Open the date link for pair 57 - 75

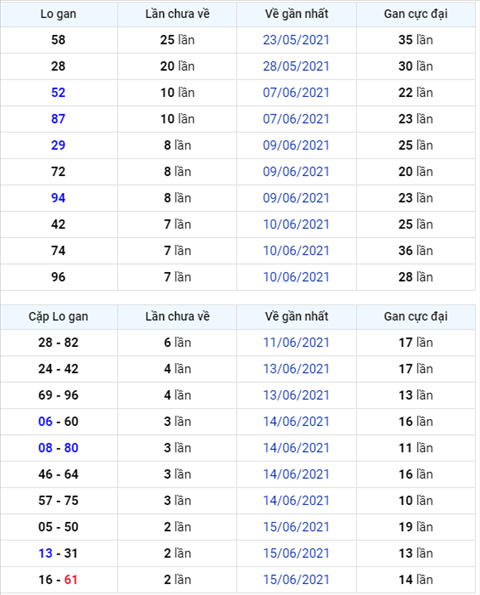[296, 501]
